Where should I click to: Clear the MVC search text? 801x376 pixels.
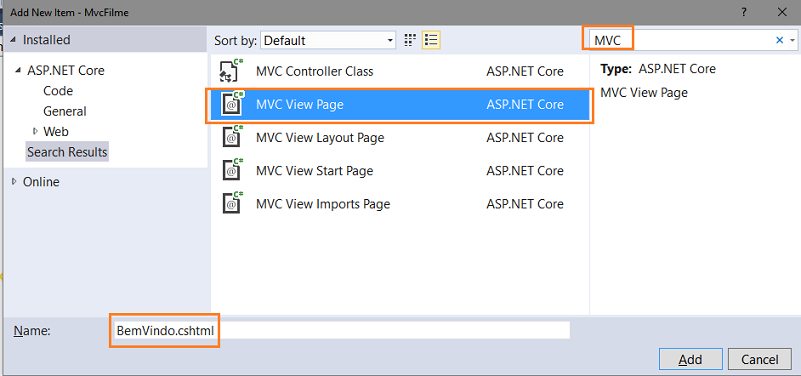[x=780, y=40]
